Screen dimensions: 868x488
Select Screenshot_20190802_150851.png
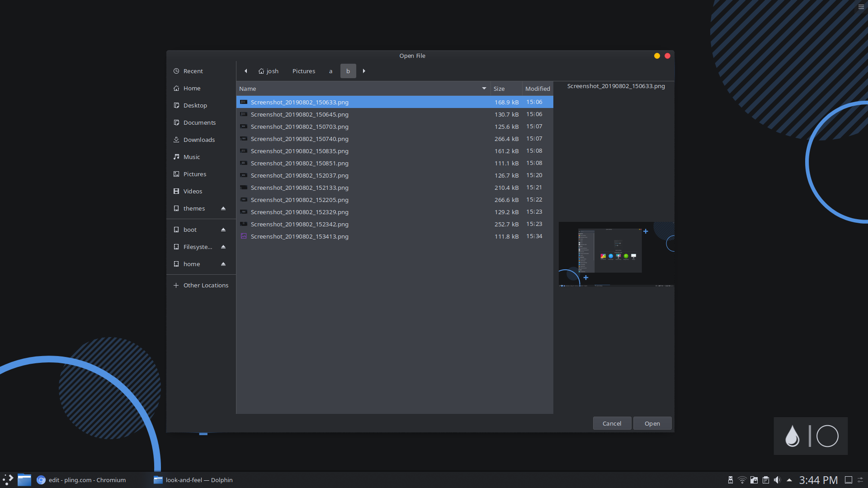tap(395, 163)
